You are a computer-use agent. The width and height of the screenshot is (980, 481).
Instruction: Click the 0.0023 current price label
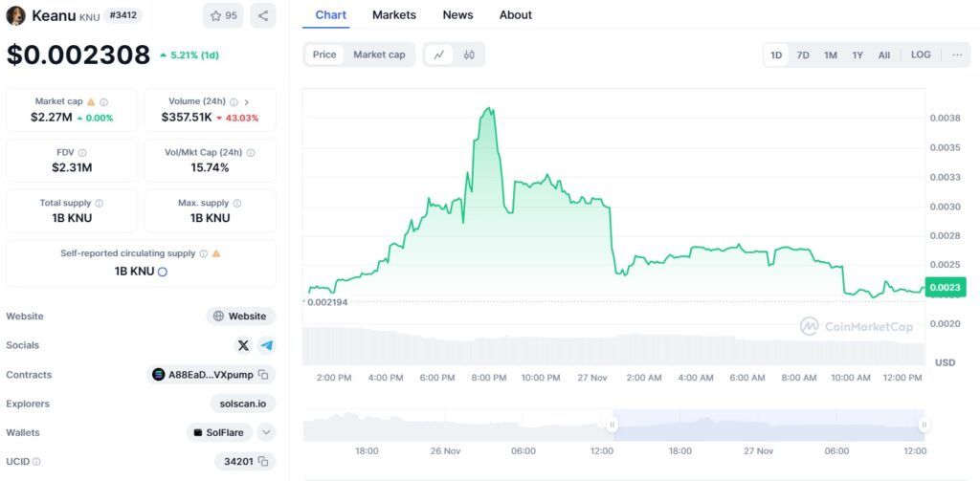point(945,287)
